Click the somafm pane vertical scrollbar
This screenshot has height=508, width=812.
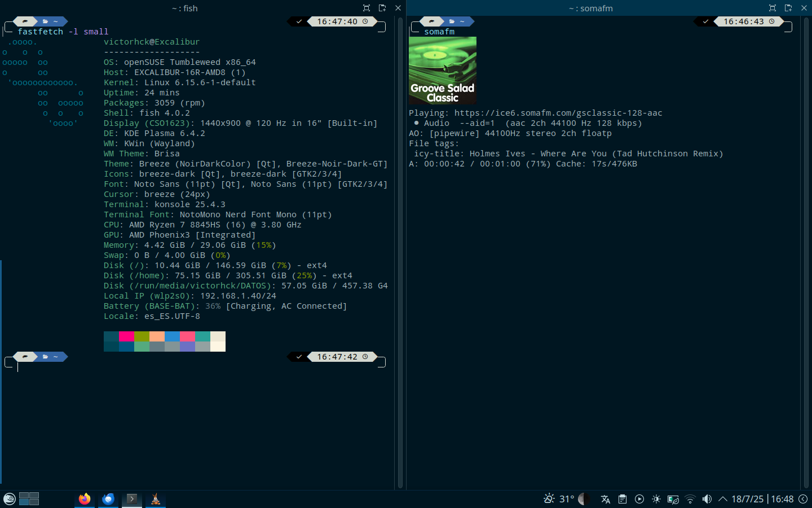coord(806,253)
